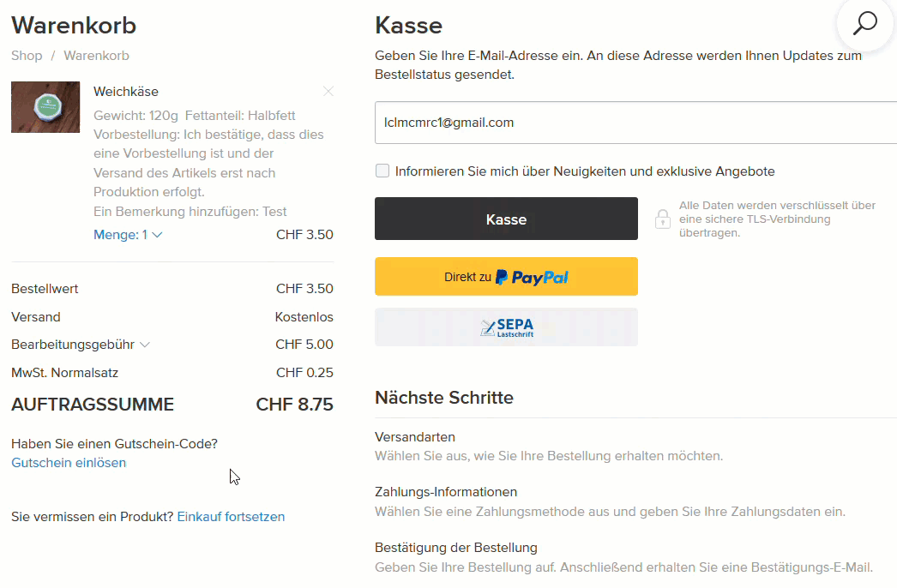The image size is (897, 588).
Task: Click the Weichkäse product thumbnail
Action: (x=45, y=107)
